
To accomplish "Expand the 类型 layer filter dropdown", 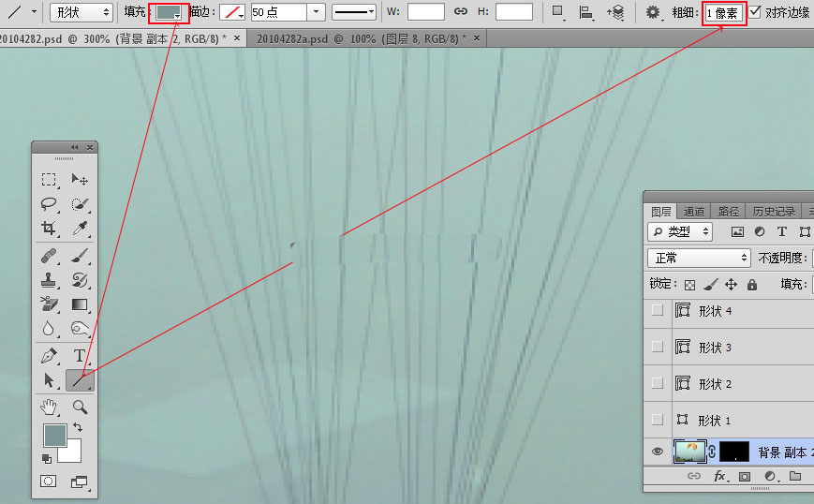I will pyautogui.click(x=681, y=231).
